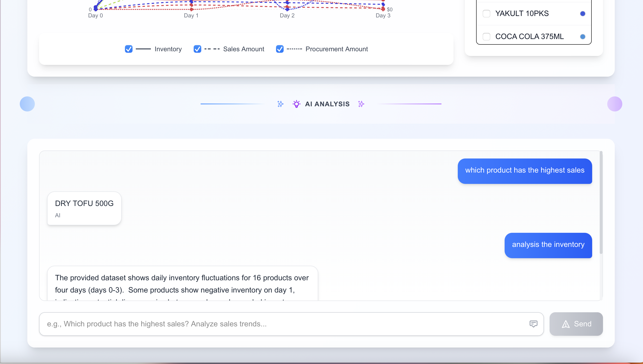The height and width of the screenshot is (364, 643).
Task: Click the chat bubble icon in input field
Action: point(533,324)
